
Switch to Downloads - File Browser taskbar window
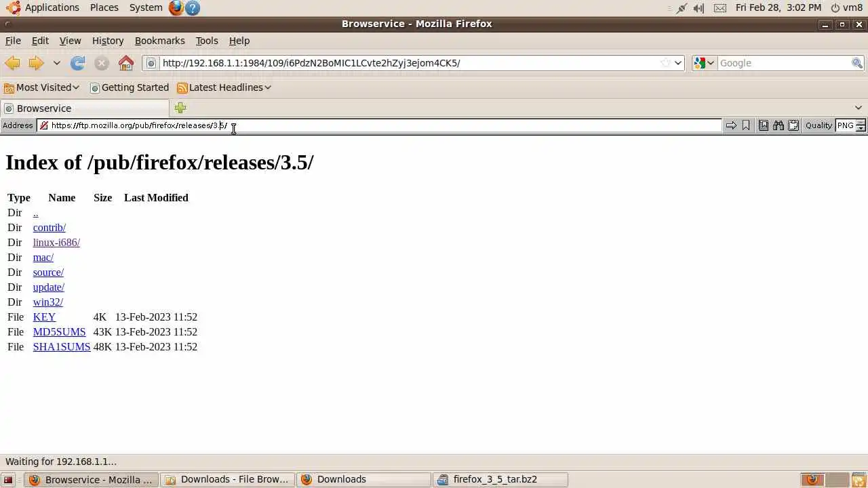click(x=228, y=480)
